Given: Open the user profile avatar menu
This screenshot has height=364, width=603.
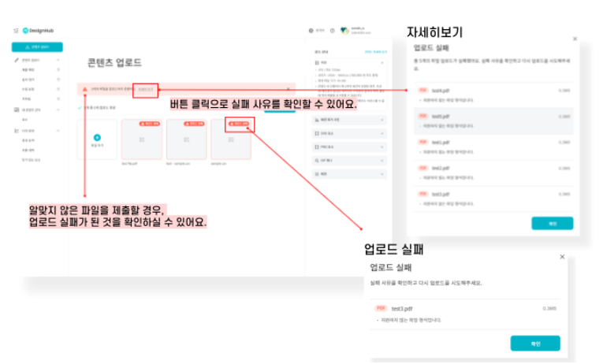Looking at the screenshot, I should click(x=344, y=31).
